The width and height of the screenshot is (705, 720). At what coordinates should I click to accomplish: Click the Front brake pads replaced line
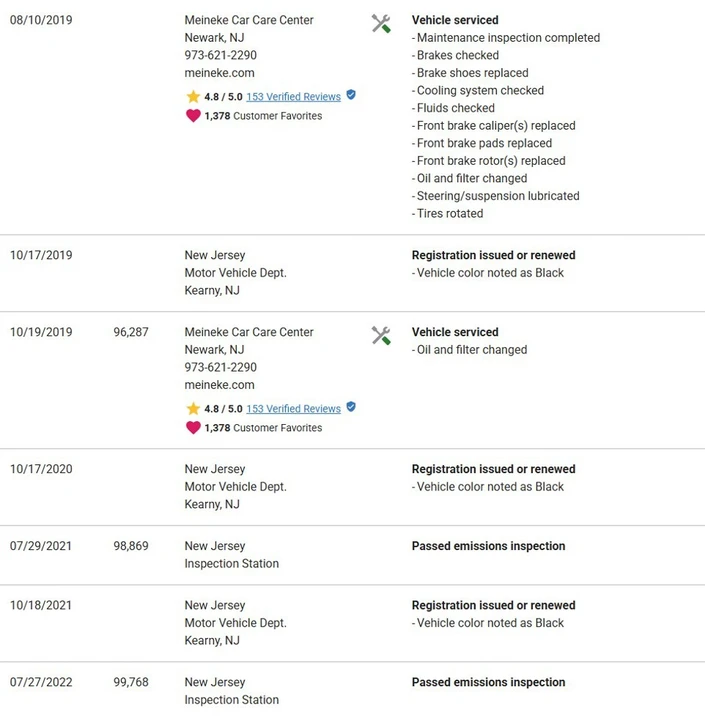482,143
